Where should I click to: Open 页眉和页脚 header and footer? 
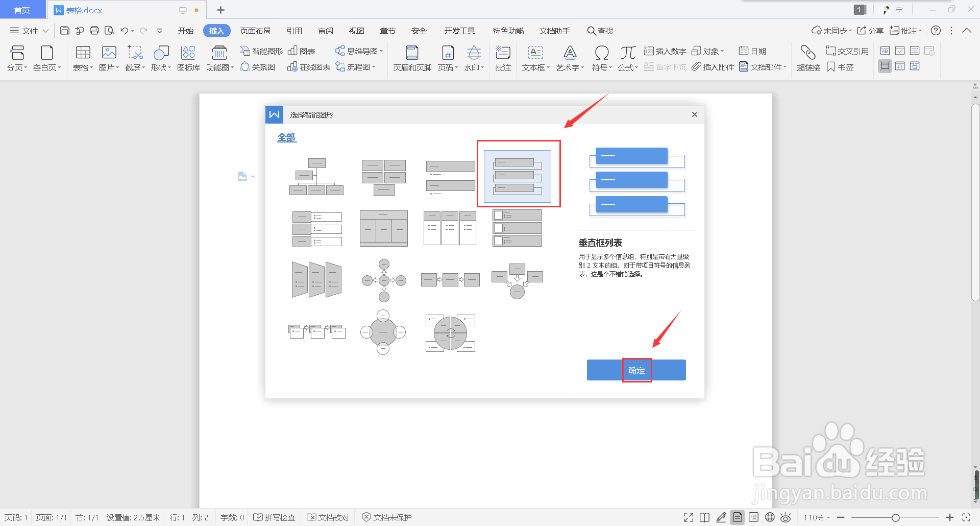412,58
